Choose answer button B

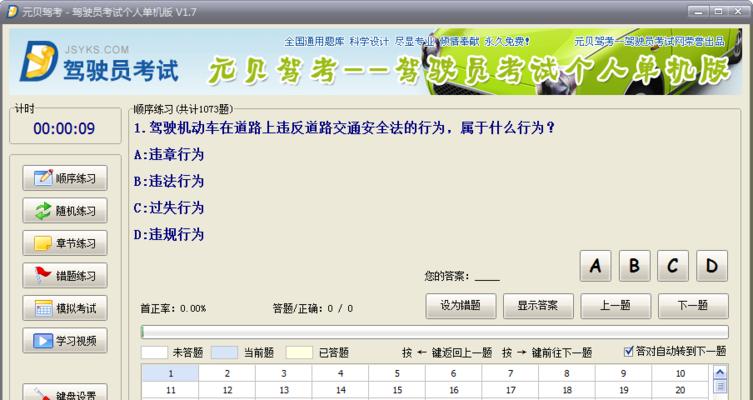click(634, 266)
